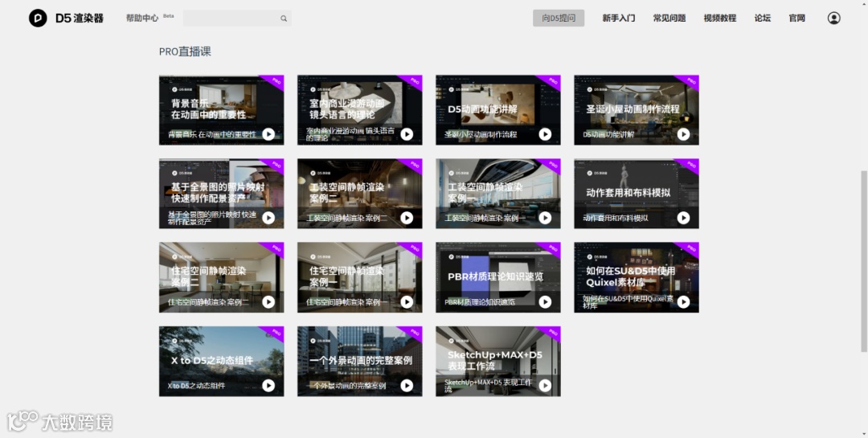Click caption text PBR材质理论知识速览

click(x=480, y=302)
